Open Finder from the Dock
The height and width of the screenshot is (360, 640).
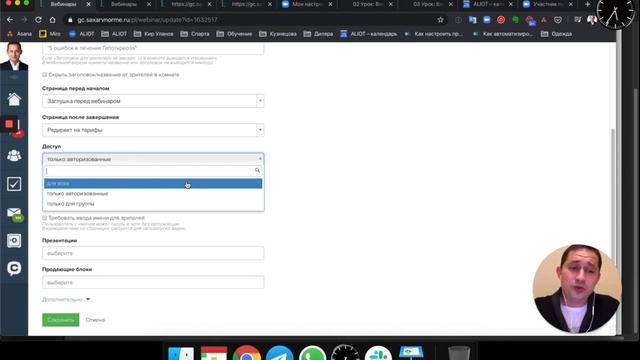[x=181, y=353]
